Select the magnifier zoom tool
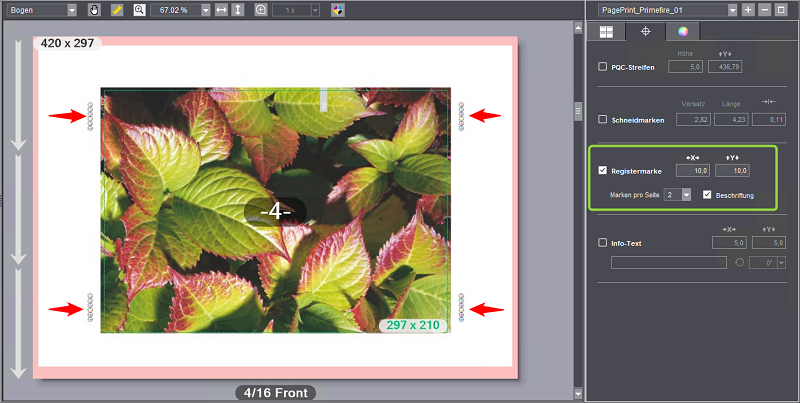 click(140, 10)
